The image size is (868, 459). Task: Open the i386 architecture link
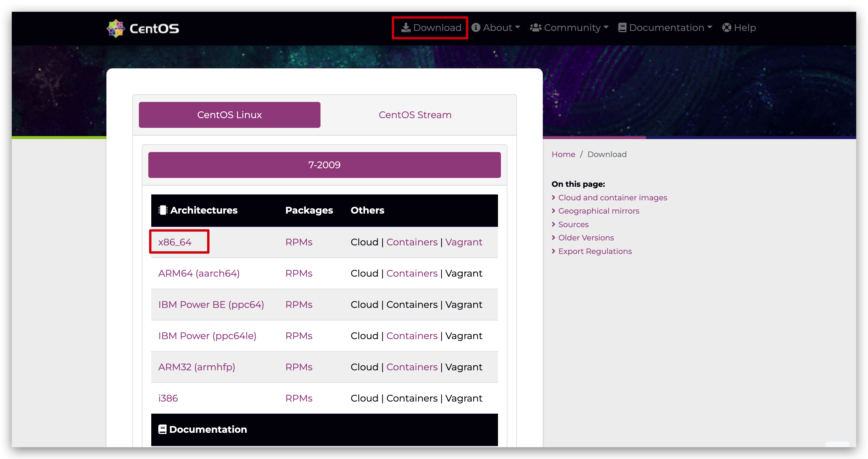coord(168,398)
